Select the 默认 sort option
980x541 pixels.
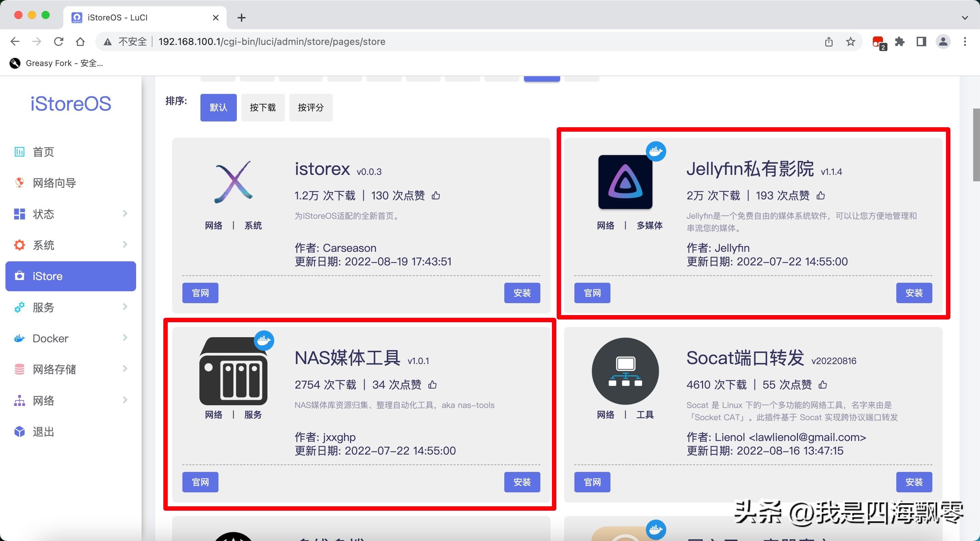(x=218, y=108)
